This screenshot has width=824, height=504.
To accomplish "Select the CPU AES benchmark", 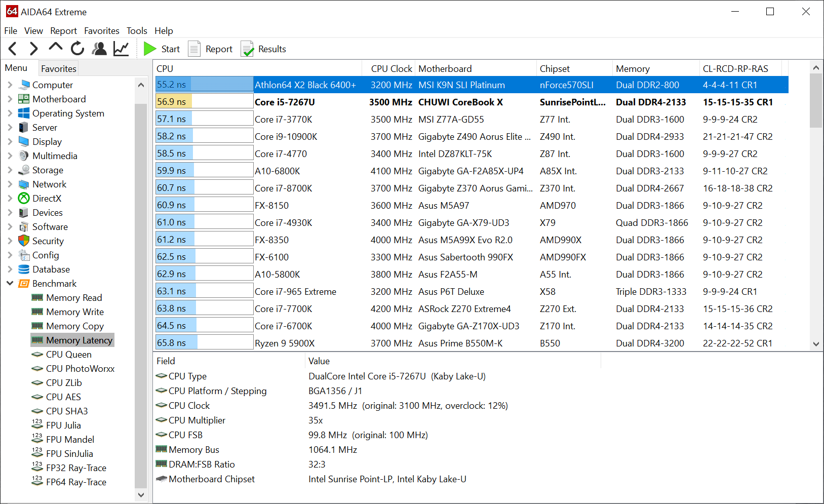I will (x=63, y=397).
